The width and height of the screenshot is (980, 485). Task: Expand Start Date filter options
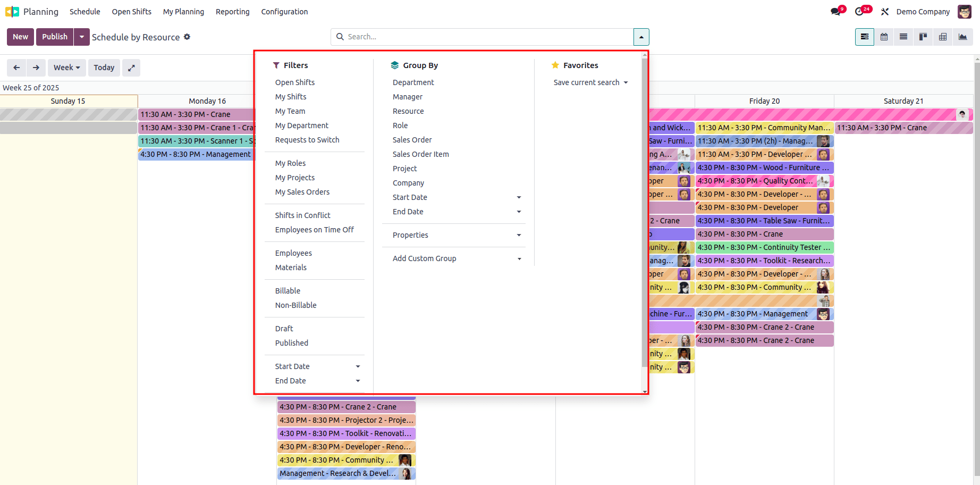click(x=358, y=366)
